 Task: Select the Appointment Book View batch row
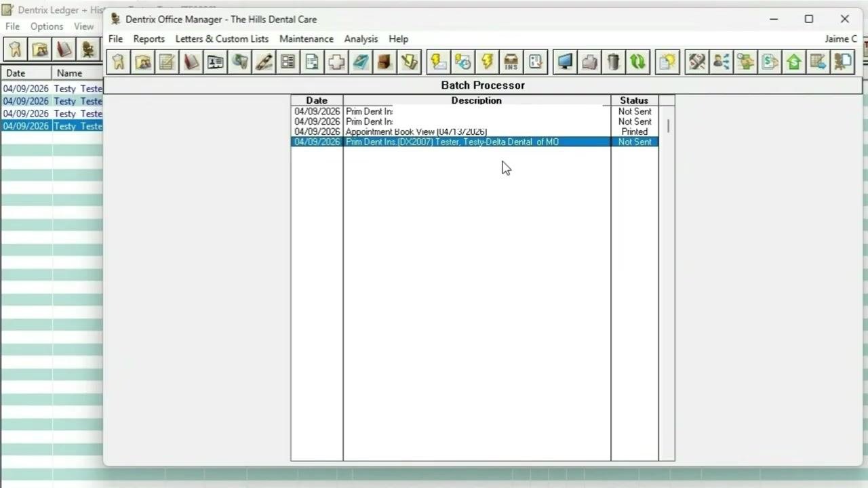[x=475, y=131]
